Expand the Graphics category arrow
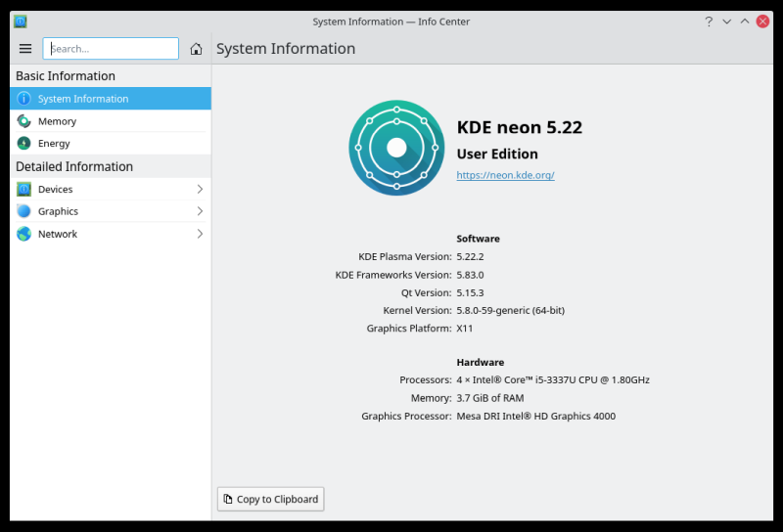Viewport: 783px width, 532px height. point(200,211)
